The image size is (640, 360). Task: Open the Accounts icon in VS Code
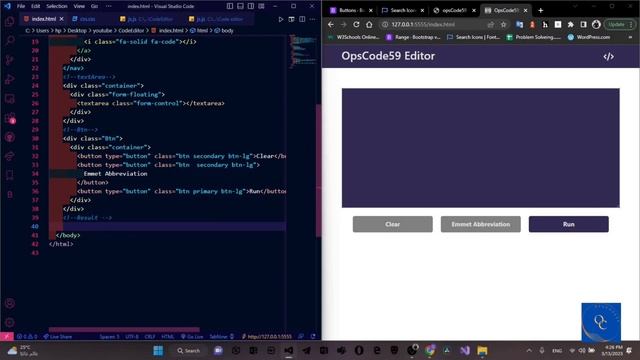(x=10, y=303)
